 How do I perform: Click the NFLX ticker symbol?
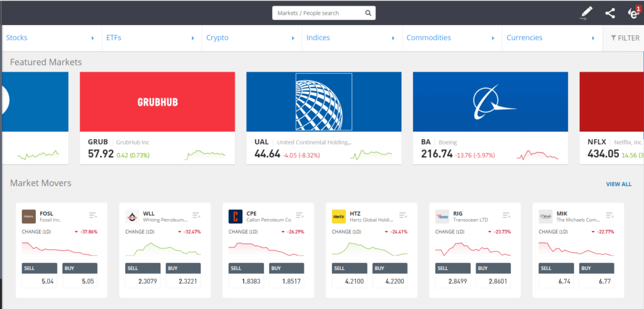597,142
